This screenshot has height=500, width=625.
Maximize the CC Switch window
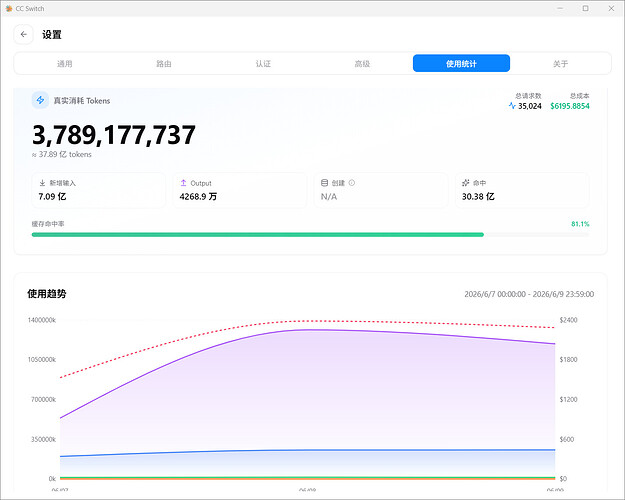pos(586,8)
